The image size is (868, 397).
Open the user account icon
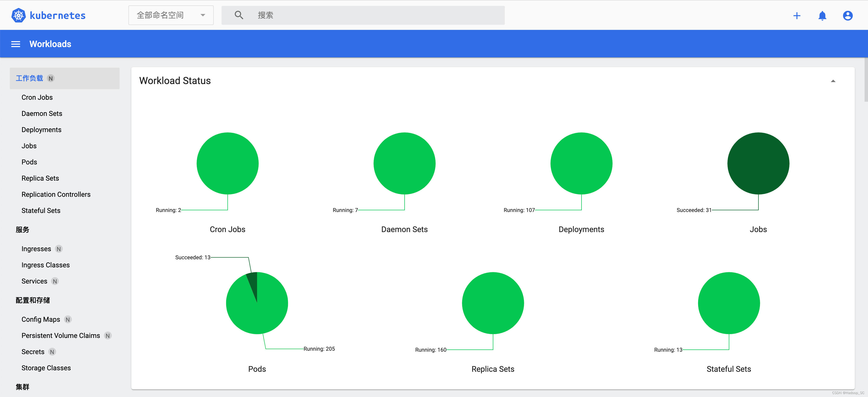click(847, 15)
